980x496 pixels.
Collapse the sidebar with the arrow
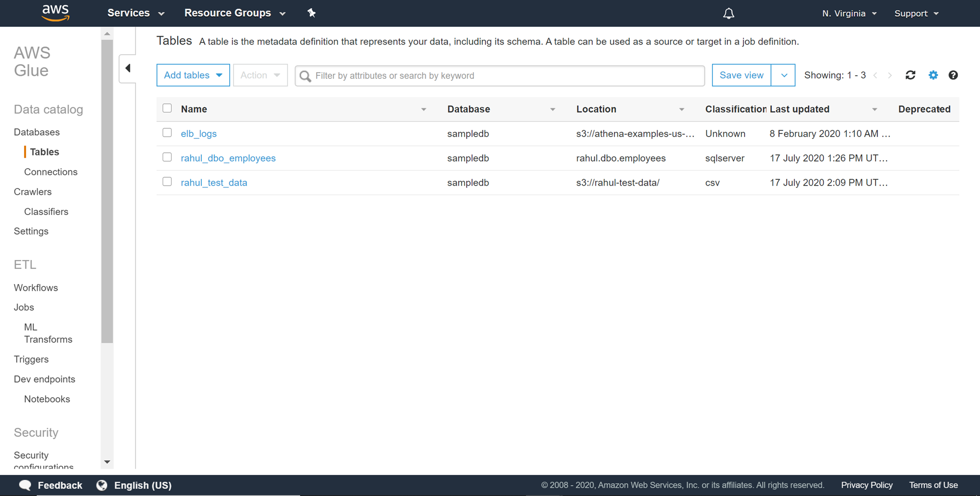coord(128,68)
